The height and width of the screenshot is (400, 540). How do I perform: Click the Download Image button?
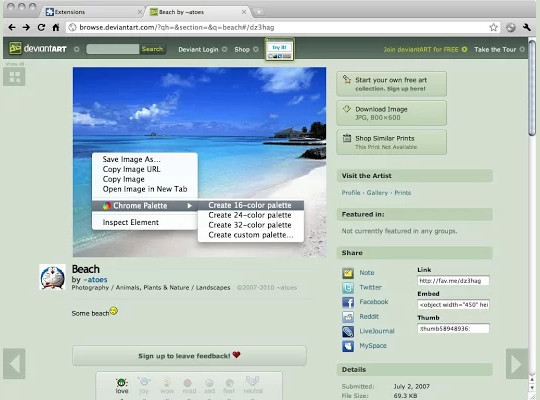tap(392, 113)
